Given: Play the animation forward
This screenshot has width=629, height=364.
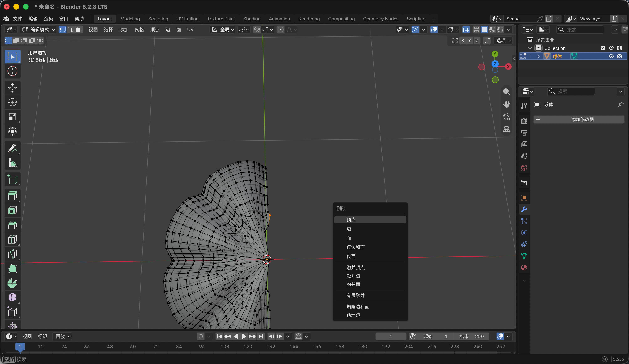Looking at the screenshot, I should pos(244,336).
